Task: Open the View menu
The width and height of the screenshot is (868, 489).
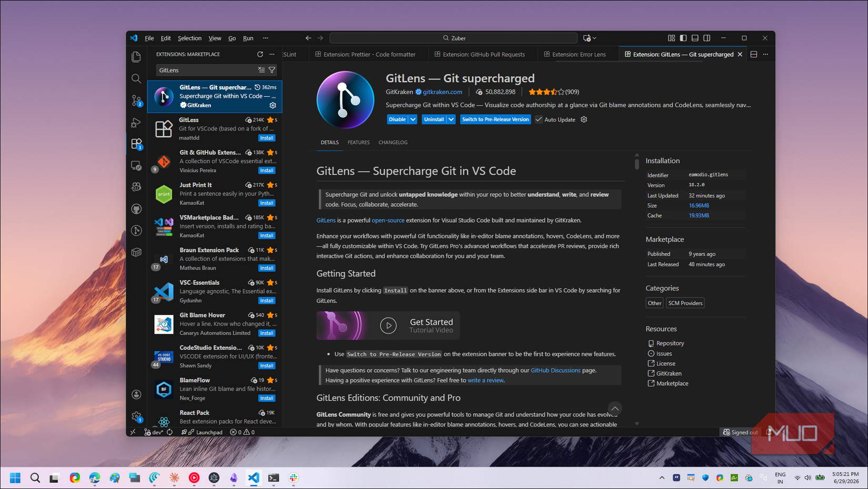Action: (x=215, y=38)
